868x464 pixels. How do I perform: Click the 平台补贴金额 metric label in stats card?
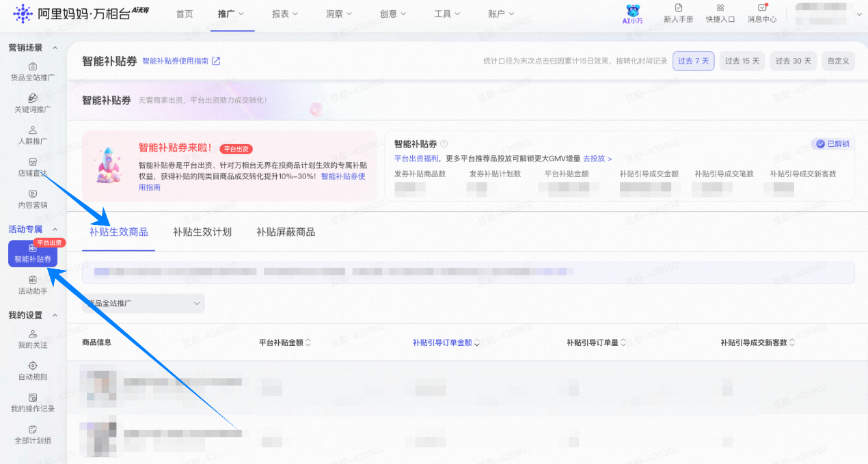(567, 174)
